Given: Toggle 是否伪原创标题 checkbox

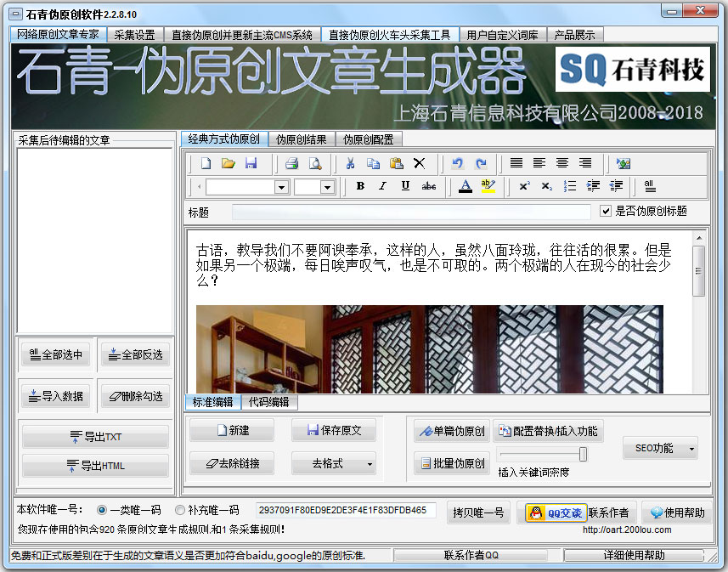Looking at the screenshot, I should (x=606, y=211).
